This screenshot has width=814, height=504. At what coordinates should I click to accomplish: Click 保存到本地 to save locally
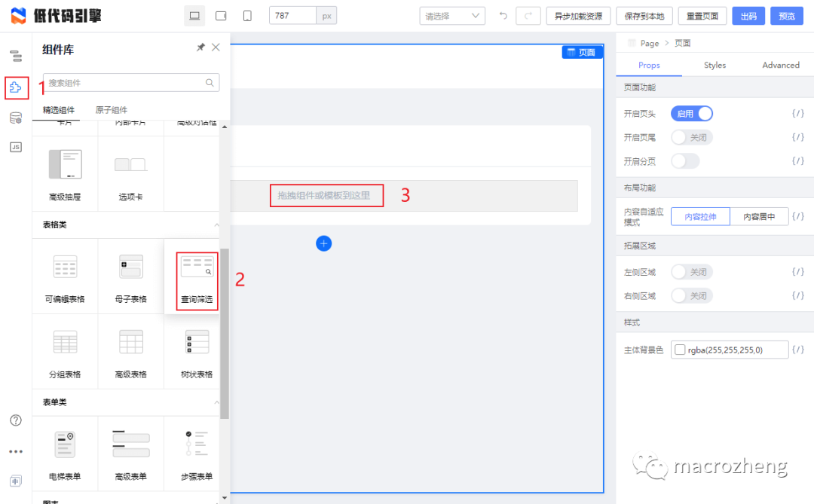(644, 14)
